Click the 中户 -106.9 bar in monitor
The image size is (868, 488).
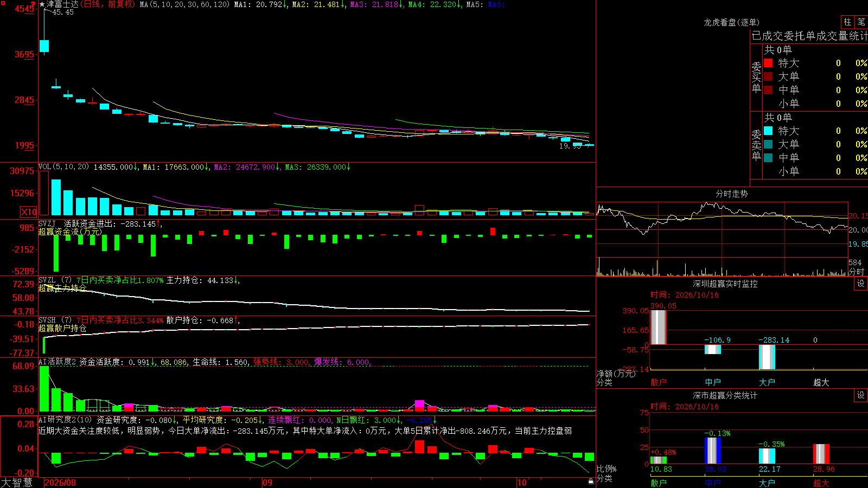click(x=713, y=350)
